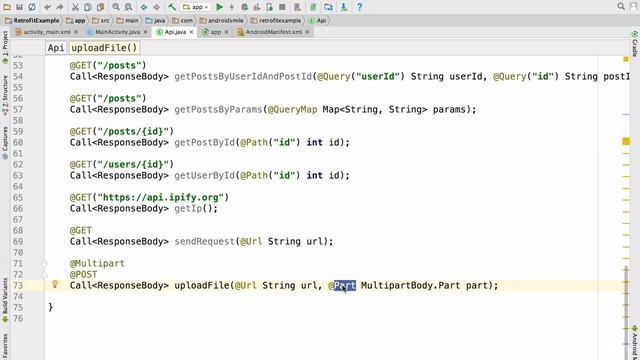The height and width of the screenshot is (360, 640).
Task: Select the androidsmile breadcrumb folder
Action: click(222, 20)
